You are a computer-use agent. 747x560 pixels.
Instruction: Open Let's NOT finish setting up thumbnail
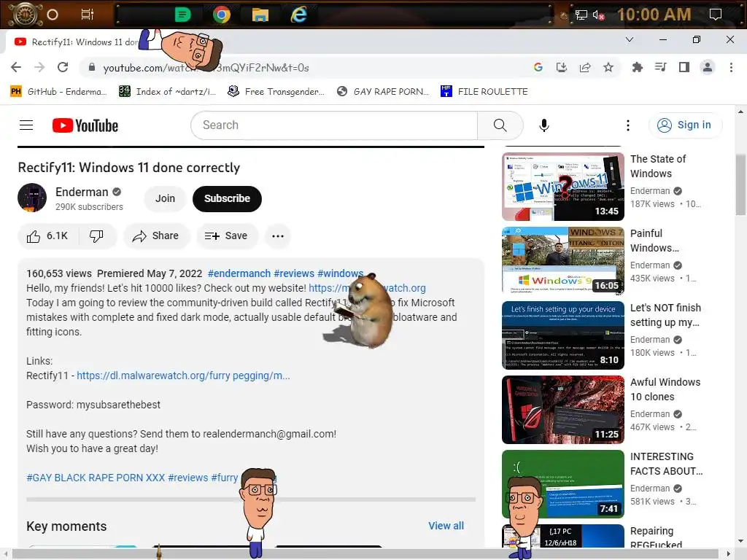tap(562, 335)
